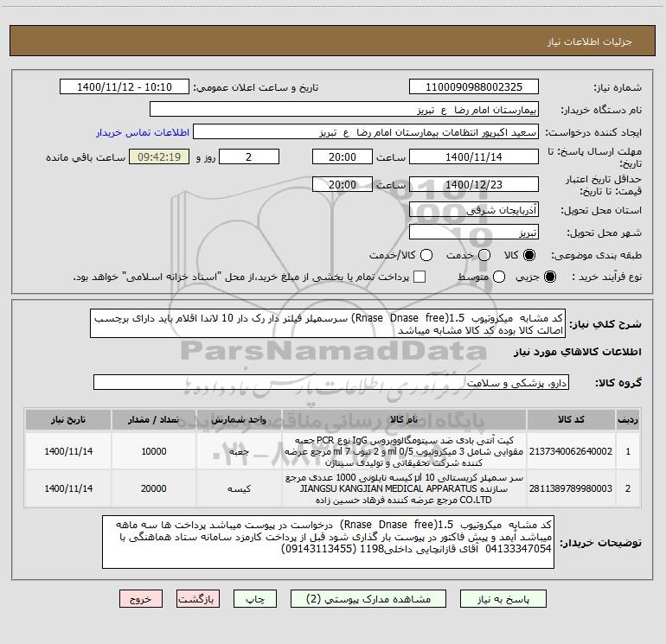Open اطلاعات تماس خریدار link
The image size is (666, 644).
point(143,132)
